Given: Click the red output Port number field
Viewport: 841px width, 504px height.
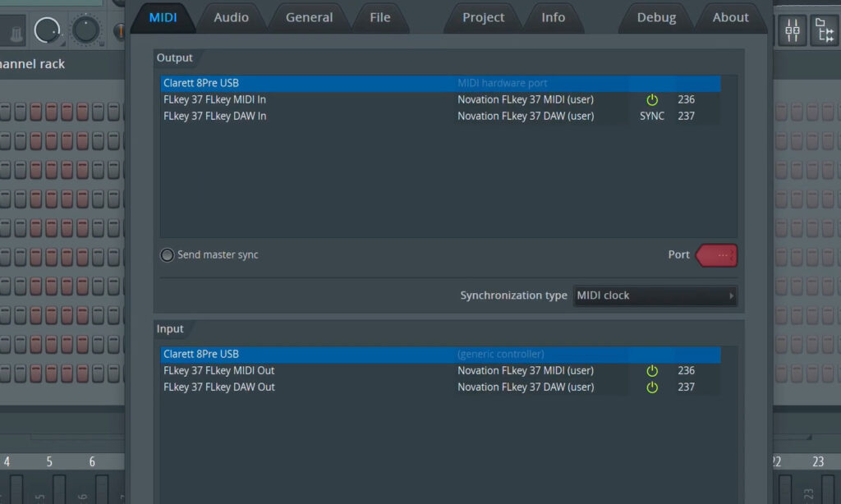Looking at the screenshot, I should coord(716,255).
